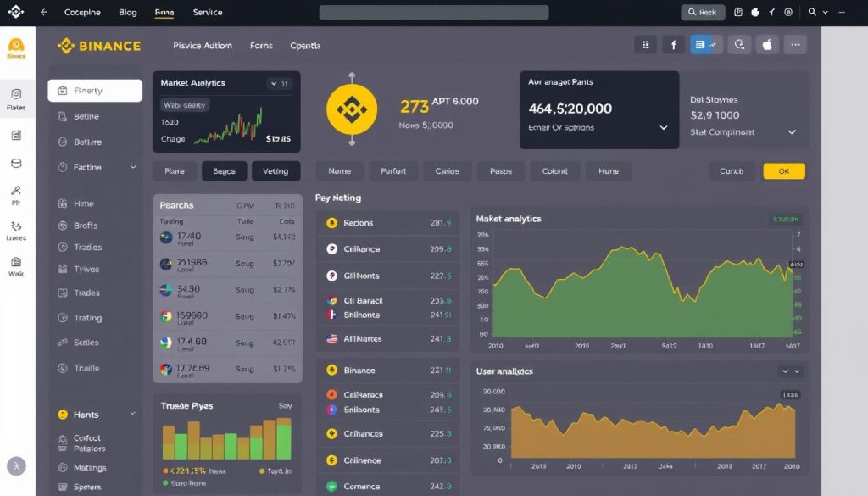Click the database icon in the left rail

tap(16, 164)
